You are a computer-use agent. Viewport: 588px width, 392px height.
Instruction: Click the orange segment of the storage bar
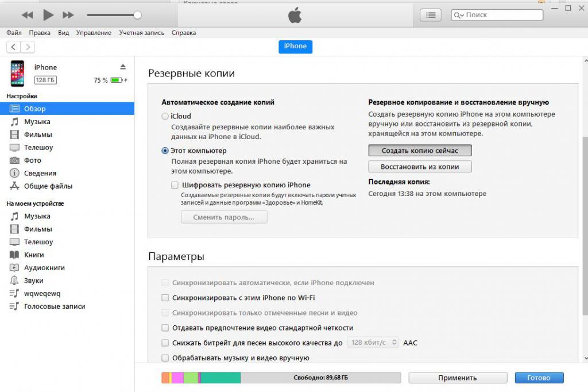tap(165, 378)
